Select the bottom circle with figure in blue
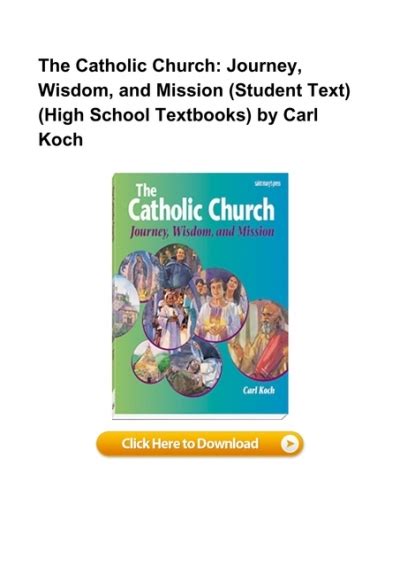 [194, 367]
